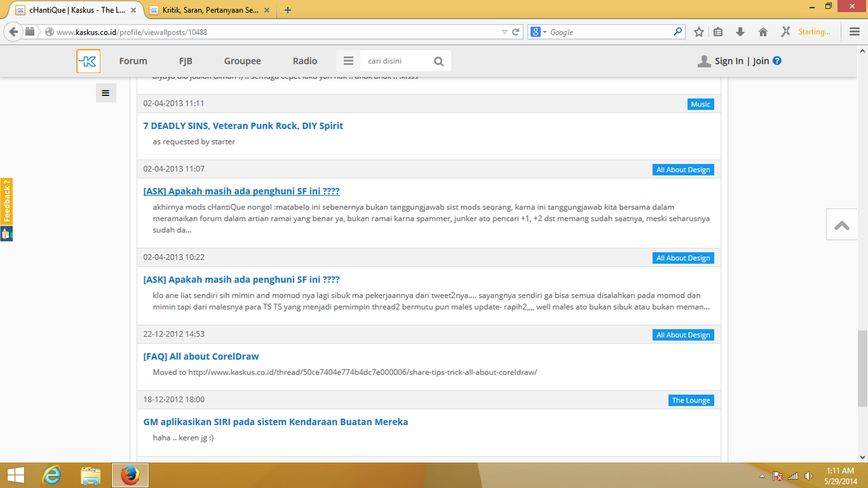Open File Explorer from taskbar
The height and width of the screenshot is (488, 868).
click(x=91, y=475)
